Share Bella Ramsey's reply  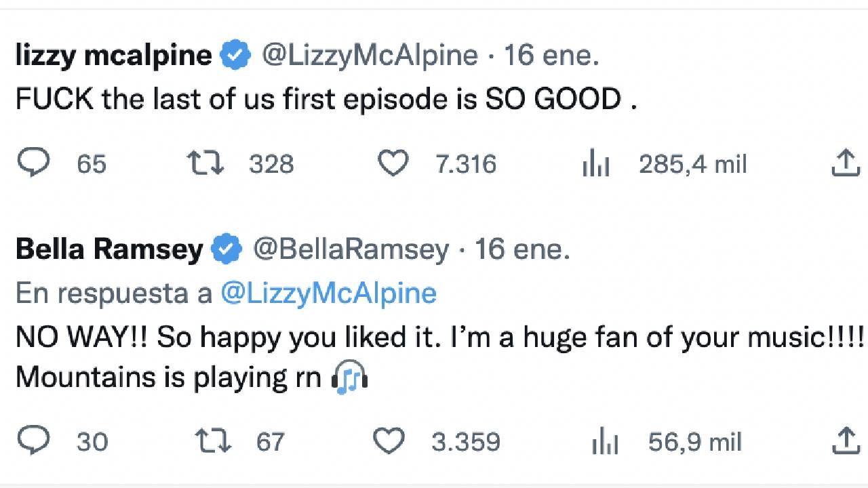click(846, 441)
